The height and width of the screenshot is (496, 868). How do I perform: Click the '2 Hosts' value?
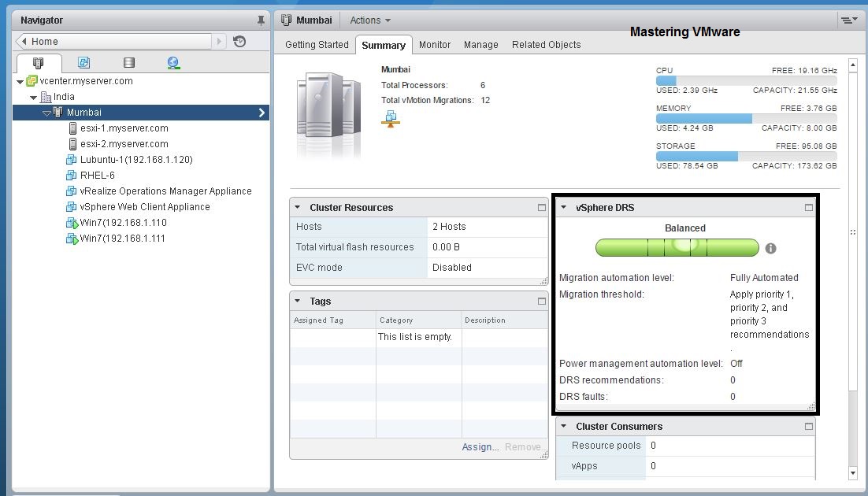click(449, 227)
